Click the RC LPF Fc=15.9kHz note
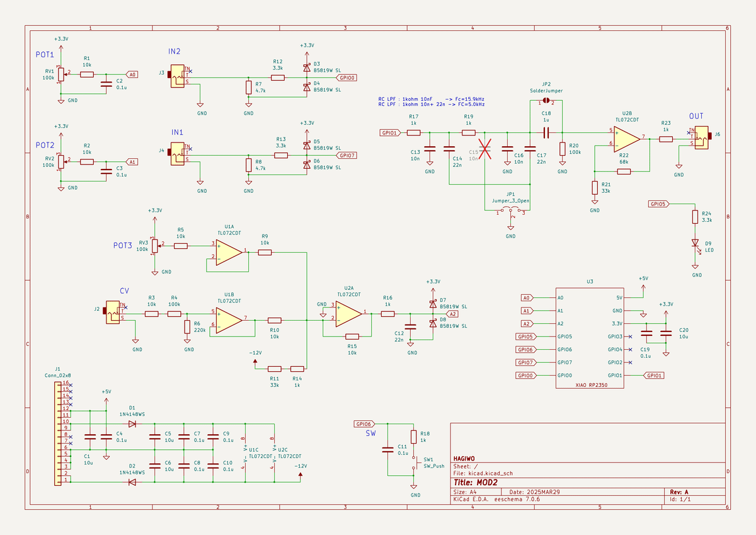This screenshot has width=756, height=535. pyautogui.click(x=431, y=100)
